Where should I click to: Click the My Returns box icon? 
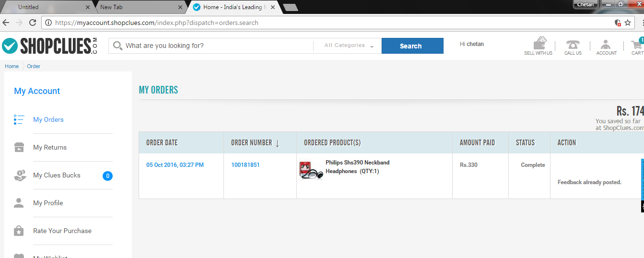point(19,147)
